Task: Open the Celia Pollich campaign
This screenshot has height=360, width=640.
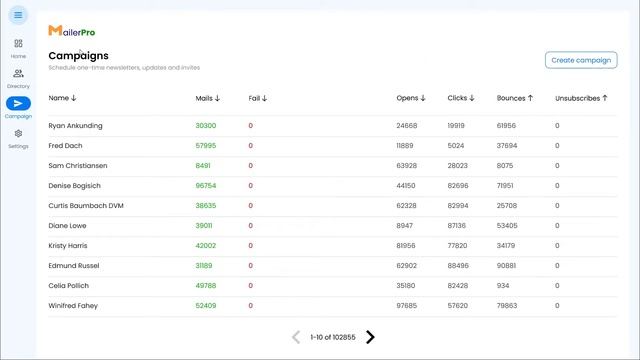Action: pyautogui.click(x=69, y=286)
